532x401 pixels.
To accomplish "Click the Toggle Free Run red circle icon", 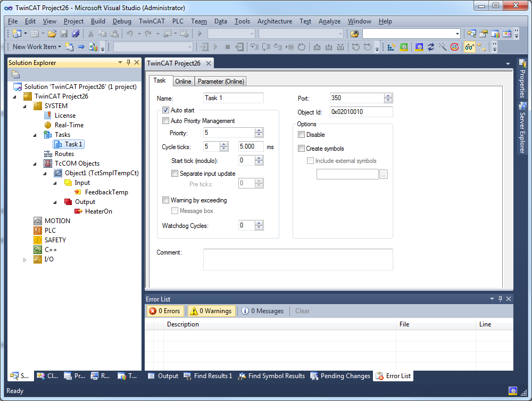I will tap(455, 47).
